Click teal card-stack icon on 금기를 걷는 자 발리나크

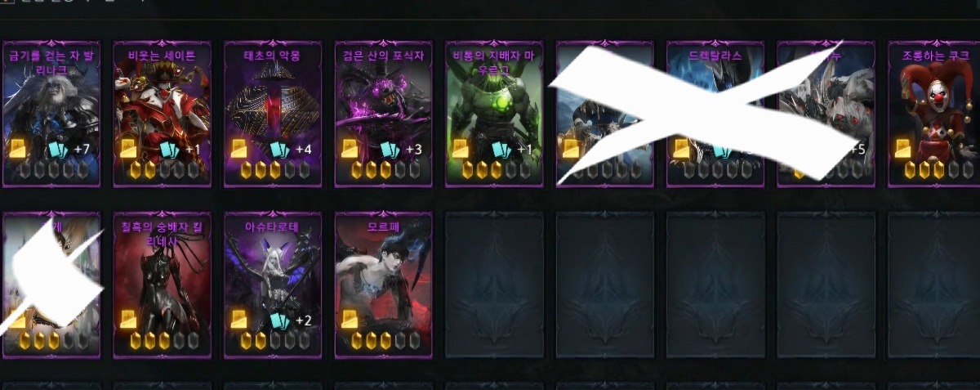click(57, 149)
